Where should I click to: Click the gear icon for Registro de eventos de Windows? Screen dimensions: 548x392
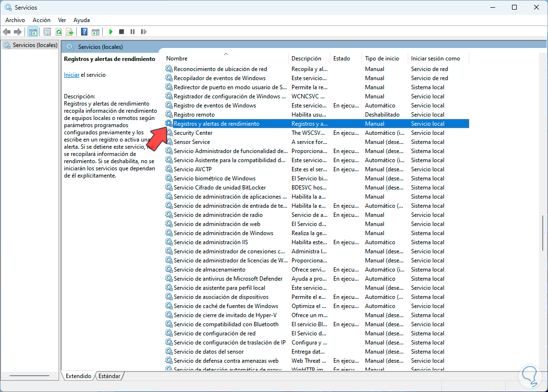coord(169,106)
